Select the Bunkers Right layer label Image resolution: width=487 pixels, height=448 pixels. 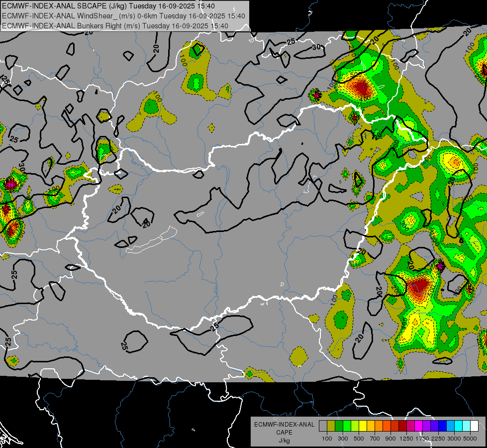(x=115, y=26)
